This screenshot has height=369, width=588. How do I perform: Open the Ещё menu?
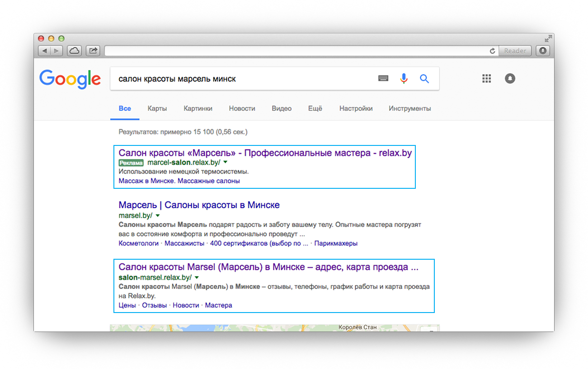tap(315, 108)
